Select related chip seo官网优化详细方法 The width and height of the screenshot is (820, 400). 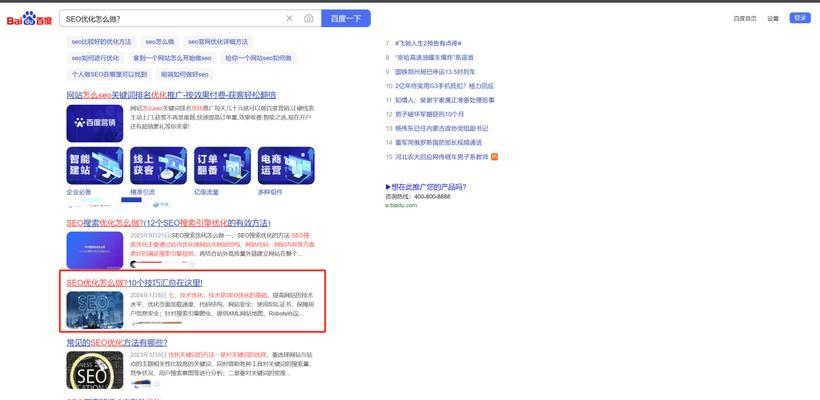click(218, 41)
